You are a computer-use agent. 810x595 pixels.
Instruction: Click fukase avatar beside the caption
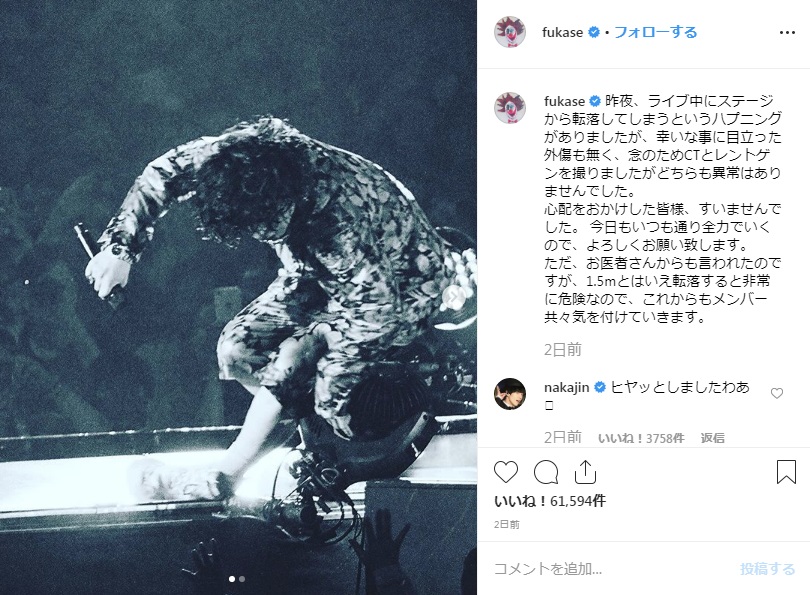pos(510,108)
